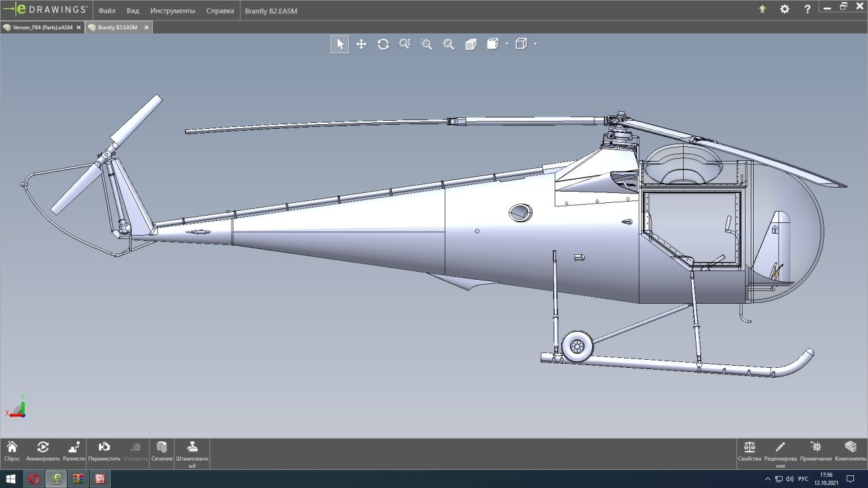Image resolution: width=868 pixels, height=488 pixels.
Task: Click the green upload arrow icon
Action: (x=763, y=9)
